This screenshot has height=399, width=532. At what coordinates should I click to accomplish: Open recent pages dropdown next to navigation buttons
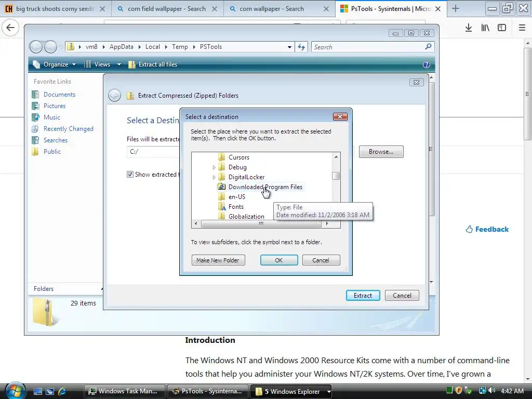point(61,47)
